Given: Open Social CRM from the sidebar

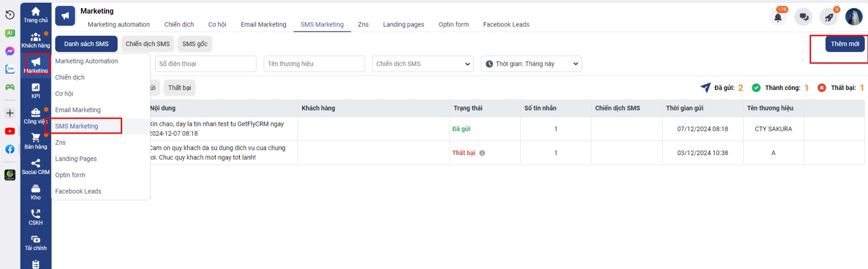Looking at the screenshot, I should [36, 166].
